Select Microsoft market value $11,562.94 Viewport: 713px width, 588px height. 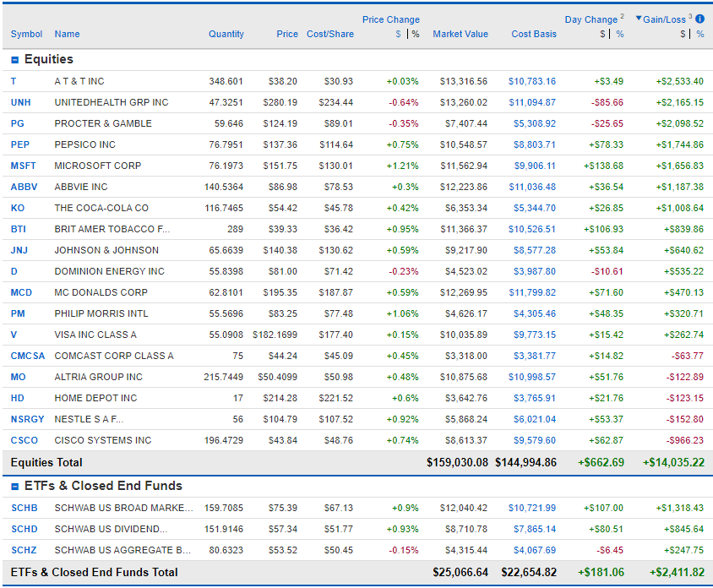[463, 166]
